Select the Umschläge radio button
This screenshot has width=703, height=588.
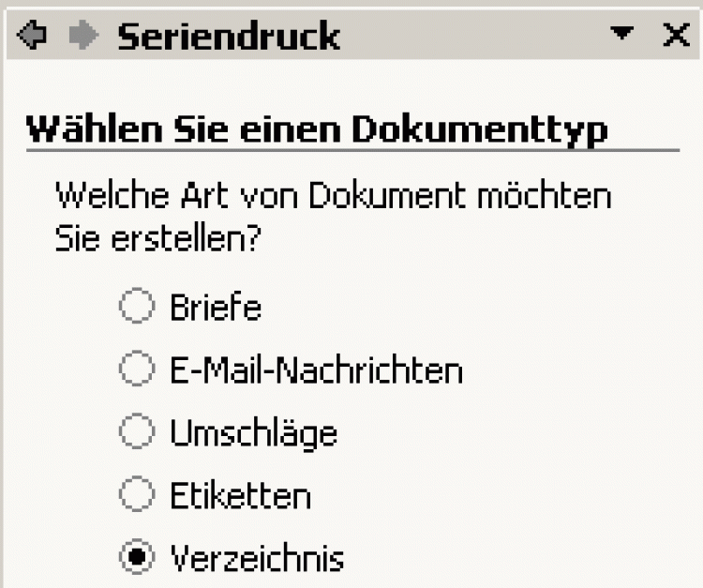(x=137, y=432)
